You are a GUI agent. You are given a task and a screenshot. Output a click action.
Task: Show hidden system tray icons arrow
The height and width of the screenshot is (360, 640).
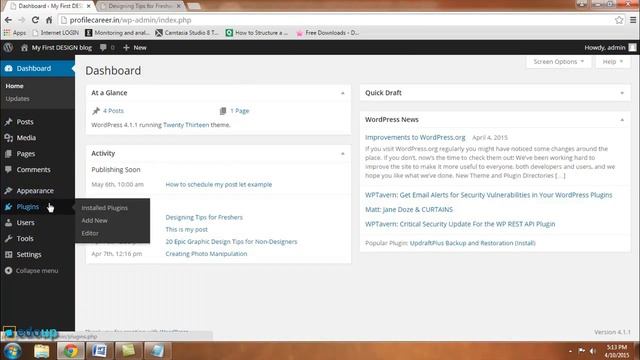coord(570,351)
